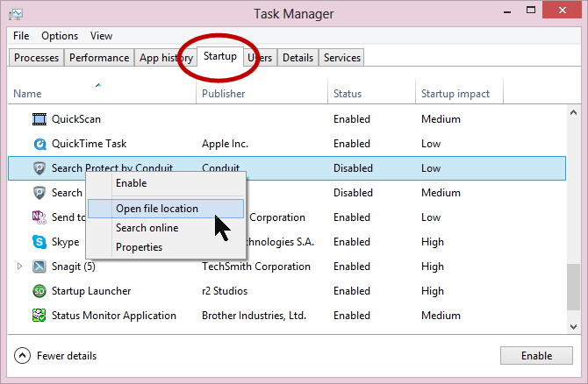Click the High impact value for Startup Launcher
Screen dimensions: 588x384
[433, 291]
